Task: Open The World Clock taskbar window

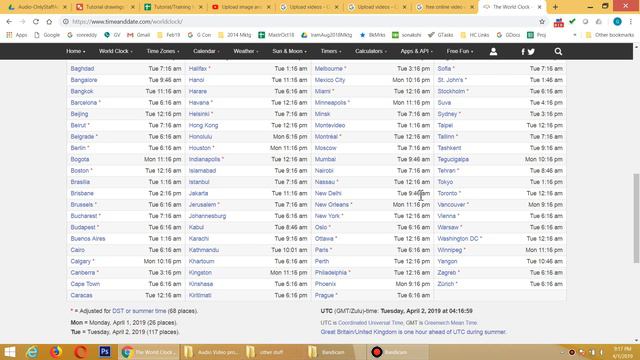Action: point(149,352)
